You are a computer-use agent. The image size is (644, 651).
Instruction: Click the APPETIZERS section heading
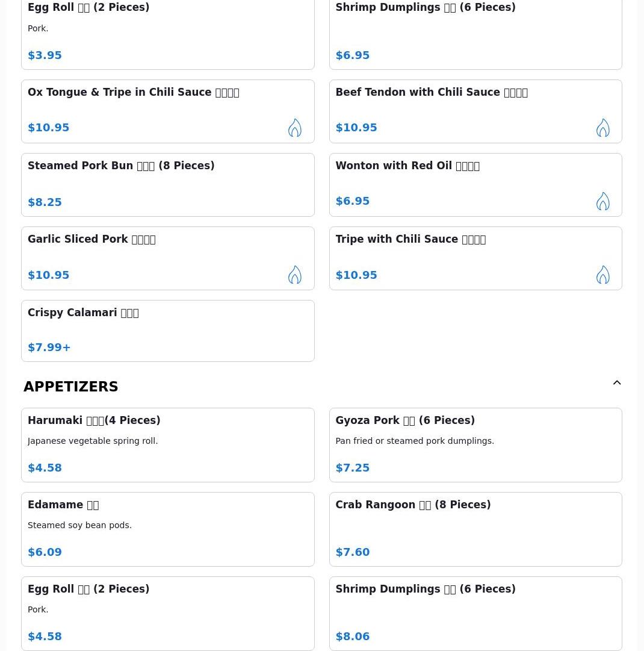(71, 387)
